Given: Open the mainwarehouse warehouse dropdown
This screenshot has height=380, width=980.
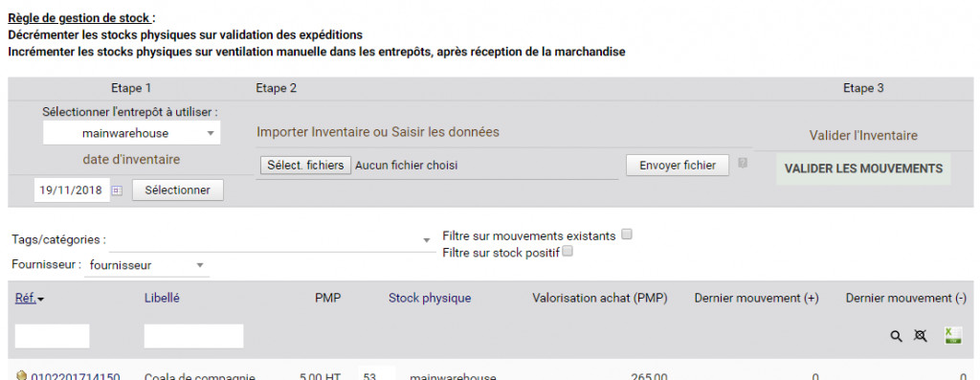Looking at the screenshot, I should click(131, 133).
